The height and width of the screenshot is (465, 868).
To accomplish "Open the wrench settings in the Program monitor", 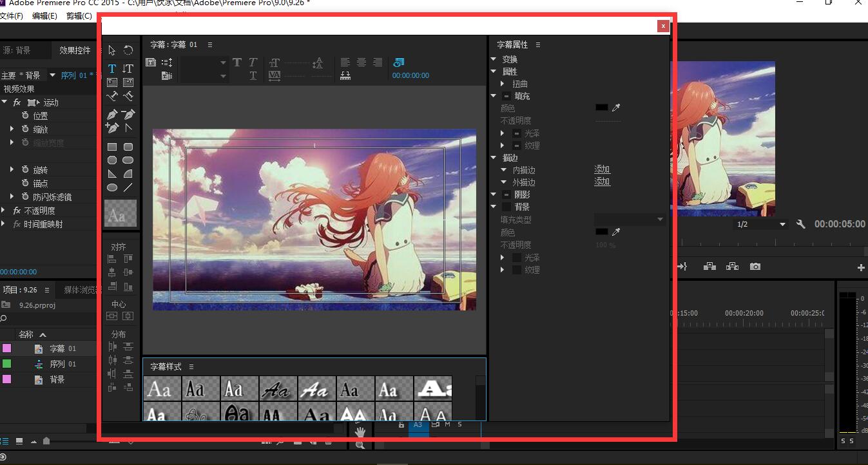I will (x=801, y=224).
